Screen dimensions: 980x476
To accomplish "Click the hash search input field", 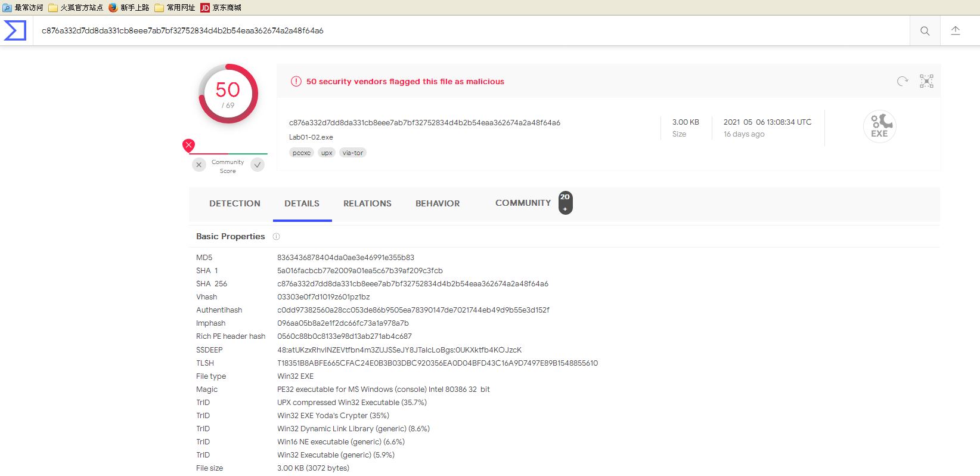I will (x=471, y=30).
